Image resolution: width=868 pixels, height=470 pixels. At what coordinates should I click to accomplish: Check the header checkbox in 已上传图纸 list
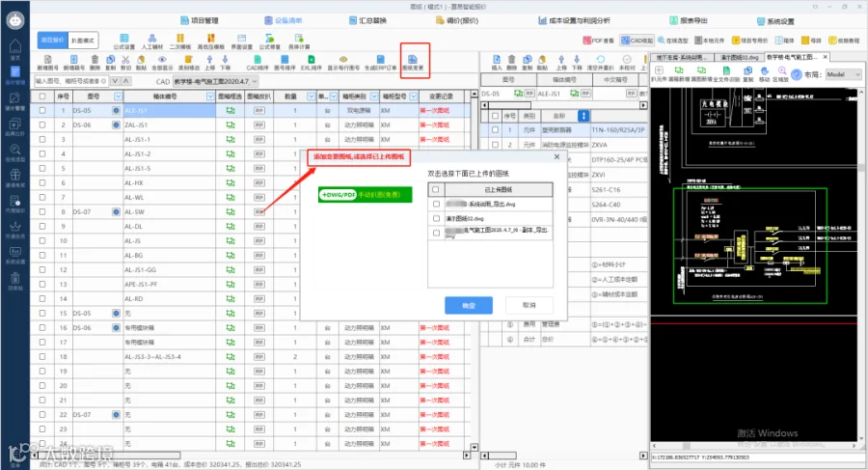pyautogui.click(x=436, y=189)
